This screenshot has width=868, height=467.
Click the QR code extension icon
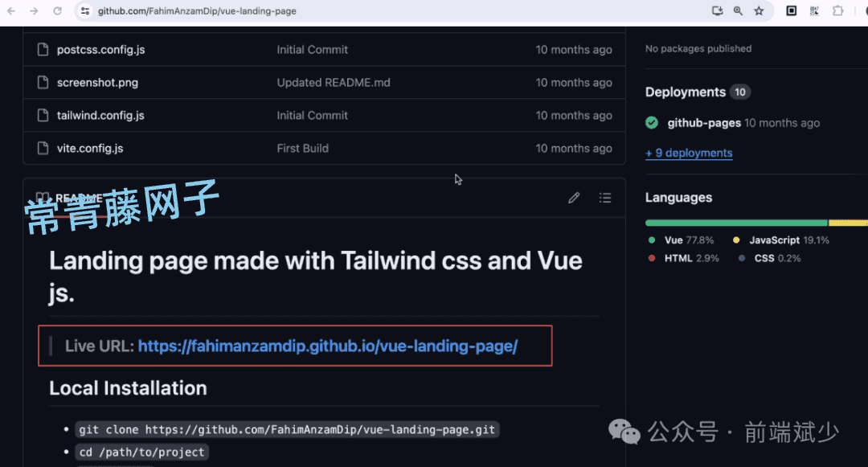pyautogui.click(x=814, y=10)
